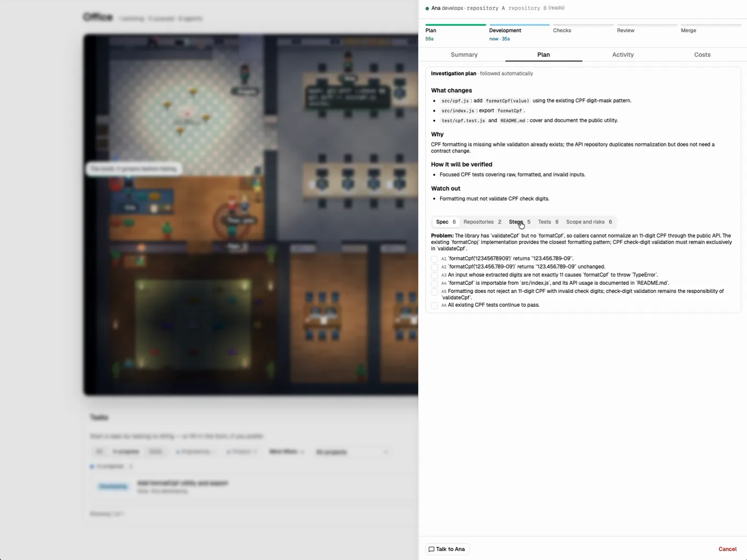
Task: Click the "src/index.js" file name
Action: (458, 111)
